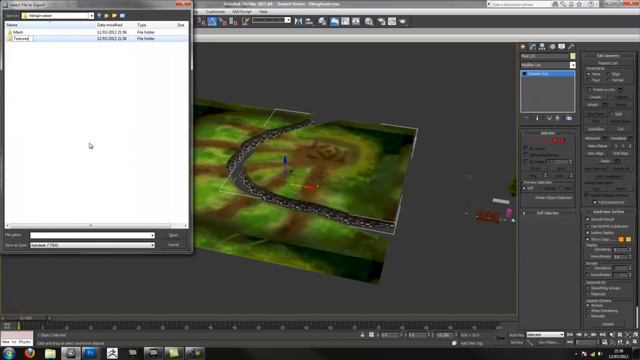Open the Material Editor icon
The height and width of the screenshot is (360, 640).
coord(369,21)
